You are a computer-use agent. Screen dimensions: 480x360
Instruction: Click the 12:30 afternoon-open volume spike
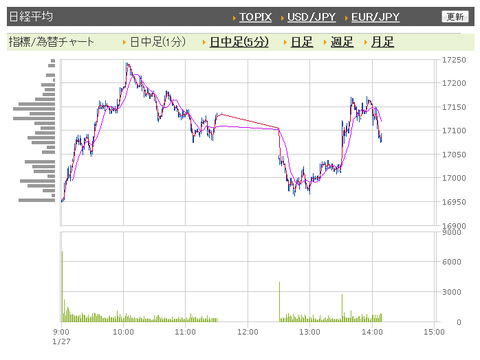pyautogui.click(x=279, y=302)
